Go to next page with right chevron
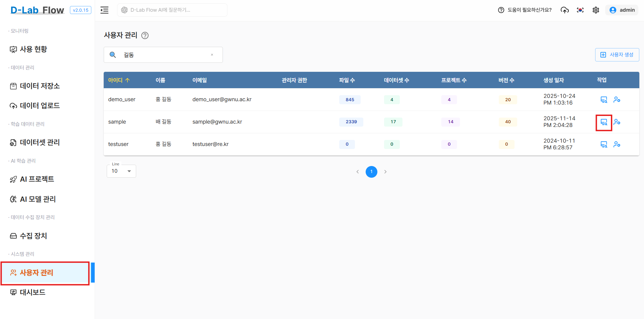The height and width of the screenshot is (319, 644). tap(385, 172)
